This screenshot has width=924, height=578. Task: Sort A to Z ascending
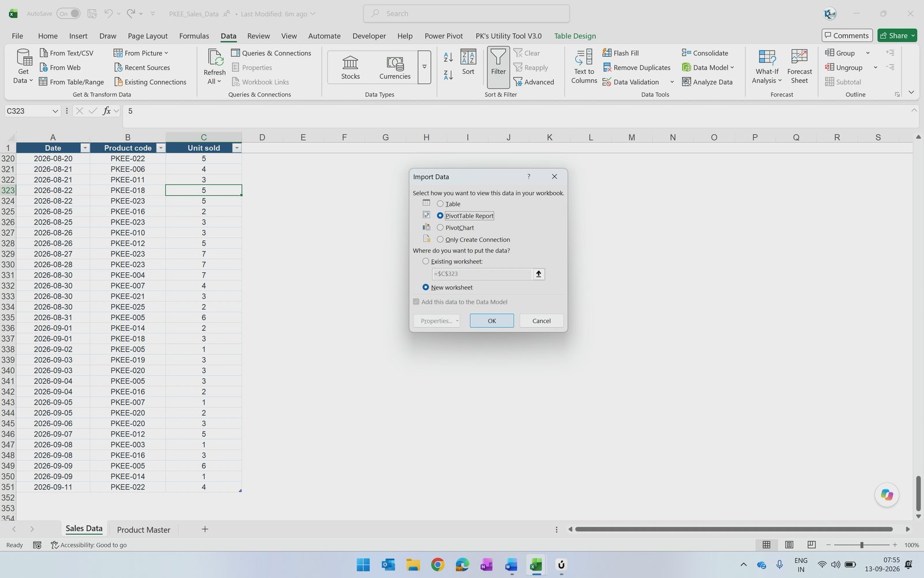(x=448, y=57)
